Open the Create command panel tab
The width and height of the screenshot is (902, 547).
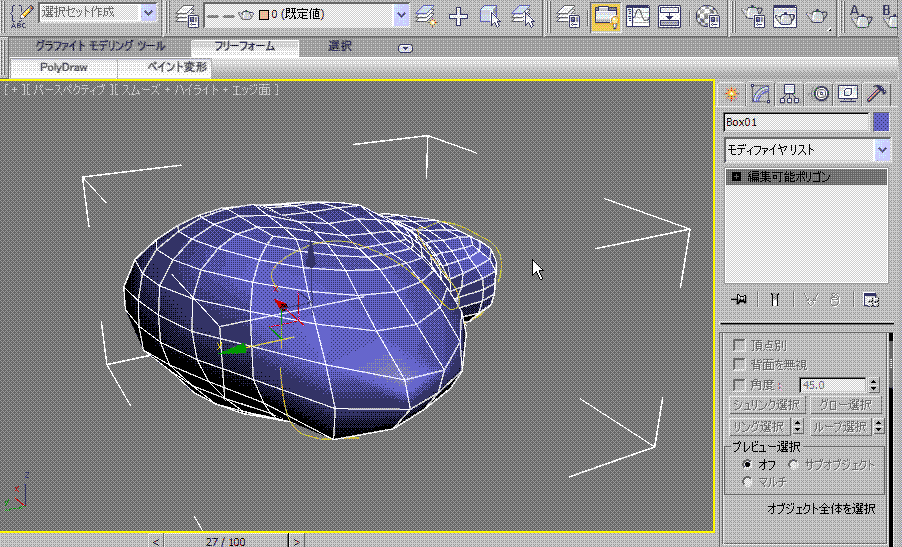pos(732,93)
